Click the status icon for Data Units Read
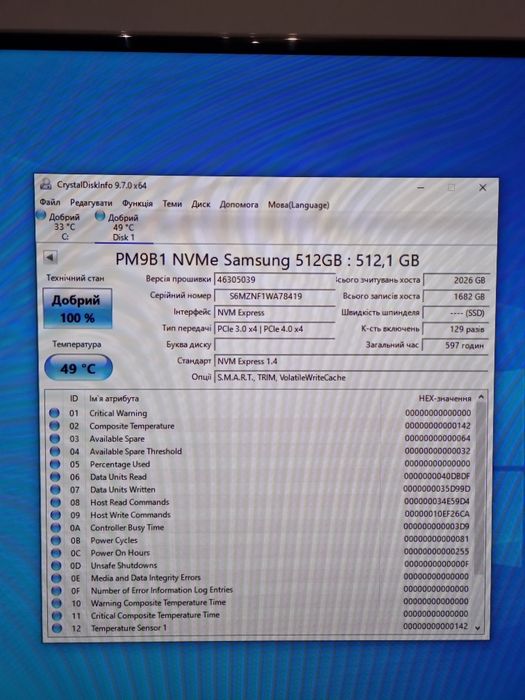 55,477
